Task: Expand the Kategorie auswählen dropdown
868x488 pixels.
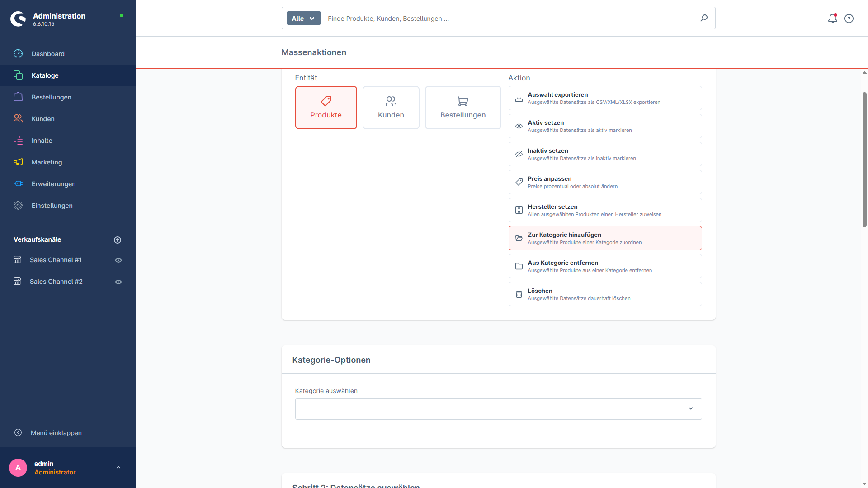Action: tap(498, 409)
